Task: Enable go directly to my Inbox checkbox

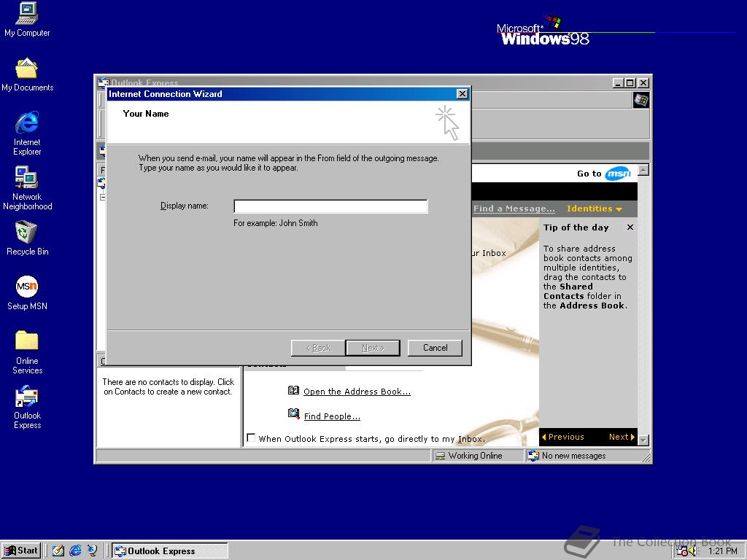Action: point(251,437)
